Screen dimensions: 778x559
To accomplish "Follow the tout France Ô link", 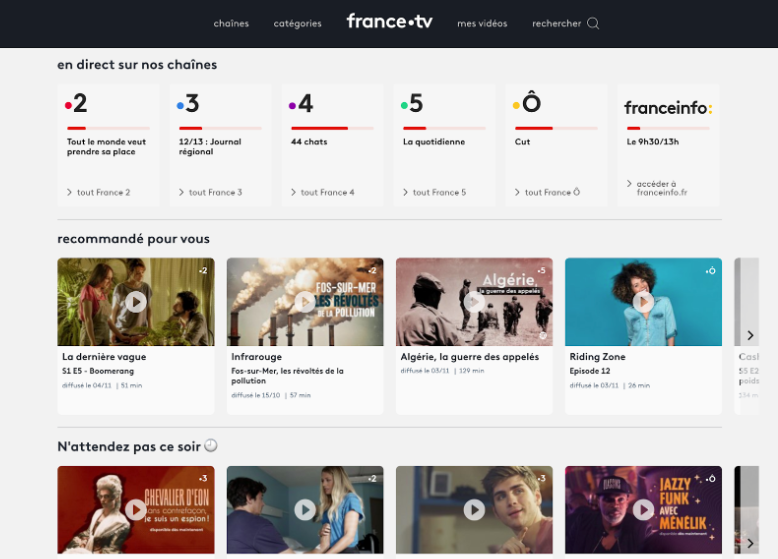I will tap(547, 192).
